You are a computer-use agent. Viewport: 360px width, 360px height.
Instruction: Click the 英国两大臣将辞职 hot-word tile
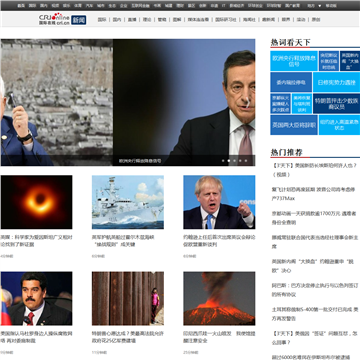click(294, 125)
